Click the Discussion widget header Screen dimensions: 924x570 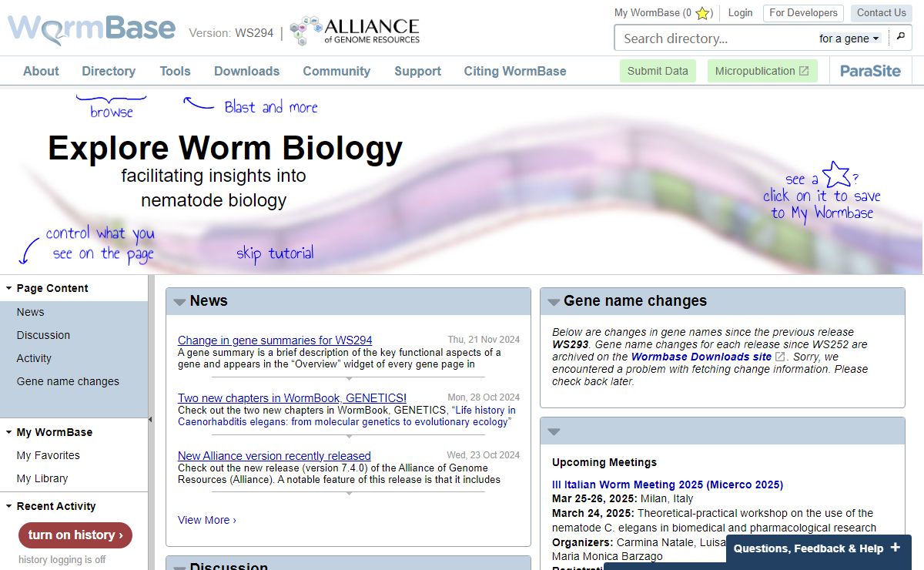click(x=348, y=564)
